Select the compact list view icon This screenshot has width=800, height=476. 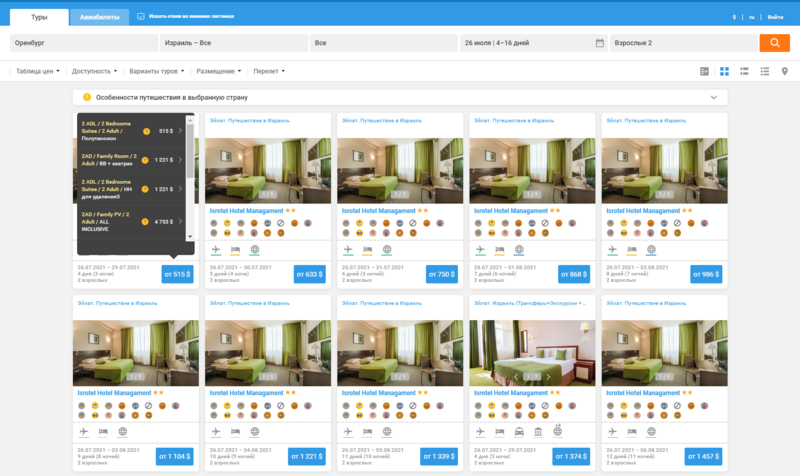pos(764,71)
